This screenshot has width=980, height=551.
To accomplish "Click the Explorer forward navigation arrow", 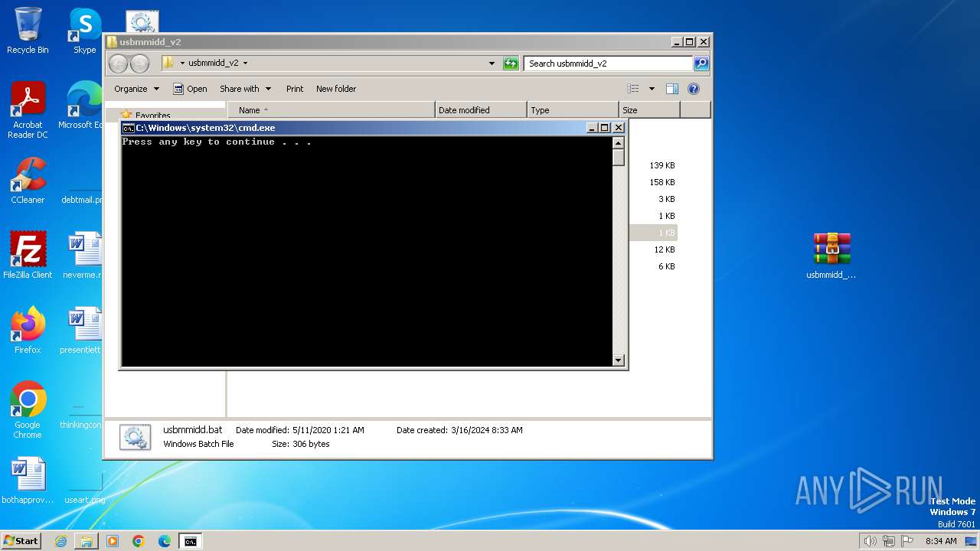I will pyautogui.click(x=139, y=64).
